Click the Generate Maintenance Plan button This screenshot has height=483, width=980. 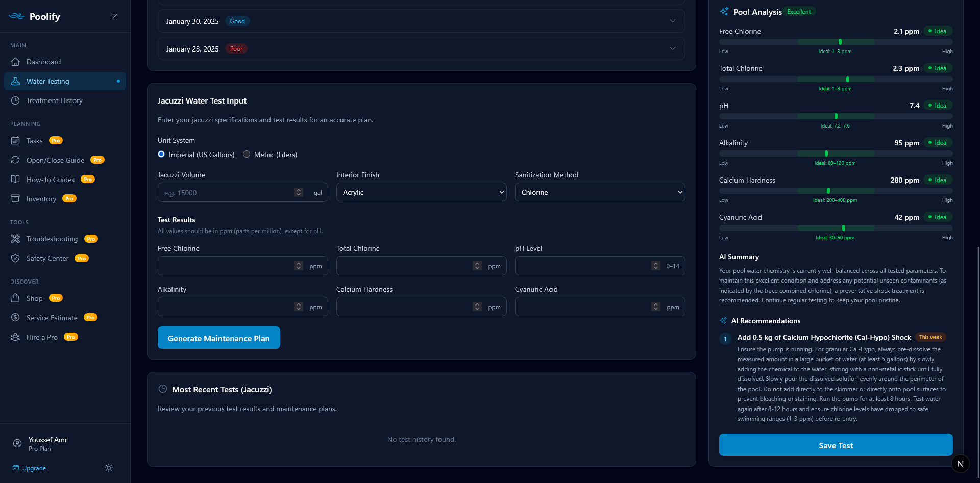click(219, 338)
